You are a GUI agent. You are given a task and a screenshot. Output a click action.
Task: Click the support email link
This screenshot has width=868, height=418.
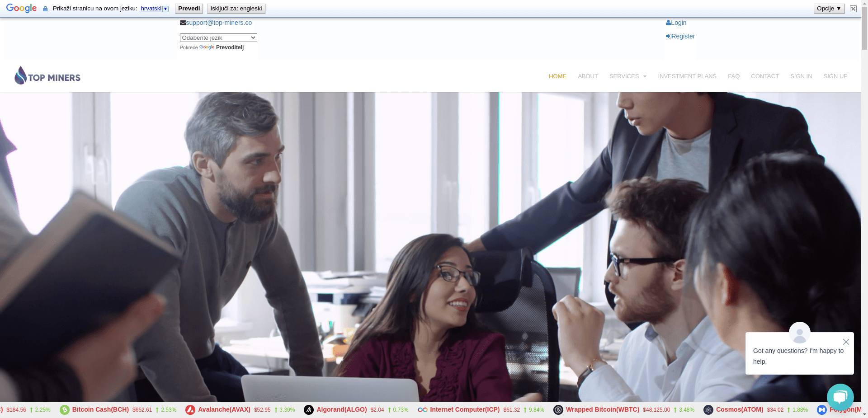click(x=219, y=23)
